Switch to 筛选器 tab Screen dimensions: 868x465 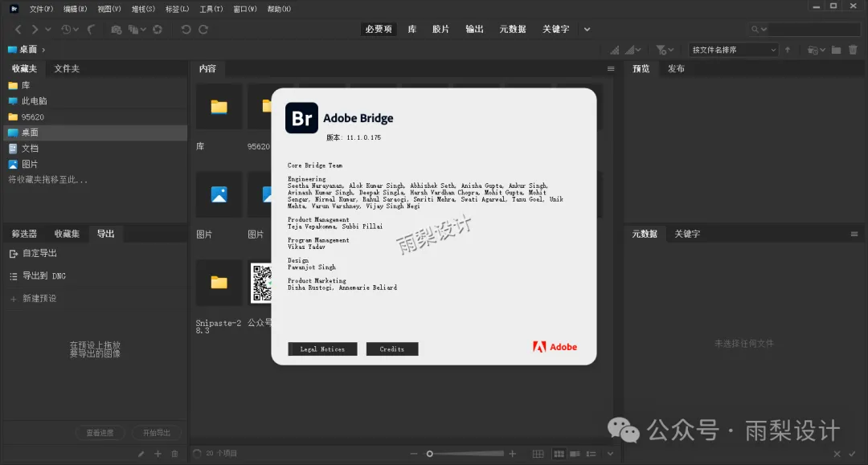24,234
